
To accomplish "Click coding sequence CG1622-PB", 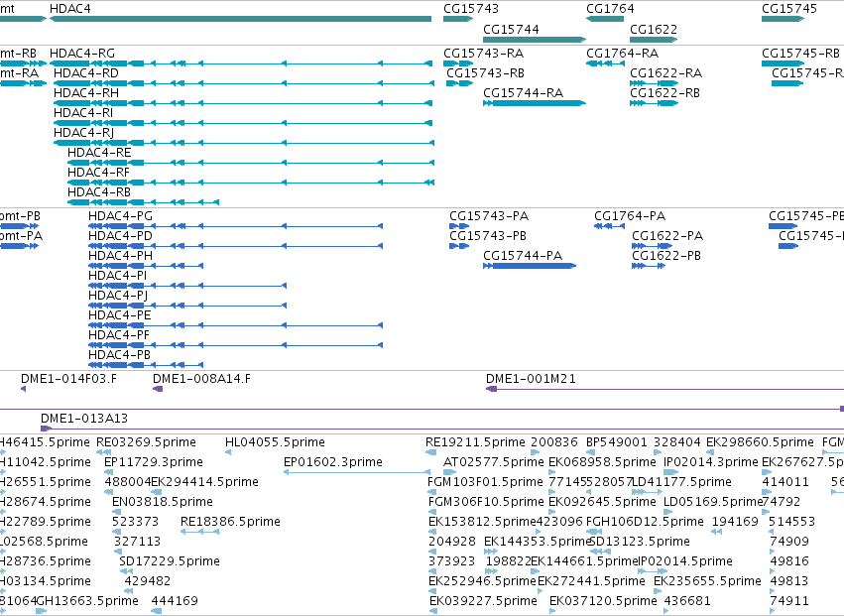I will click(x=650, y=266).
